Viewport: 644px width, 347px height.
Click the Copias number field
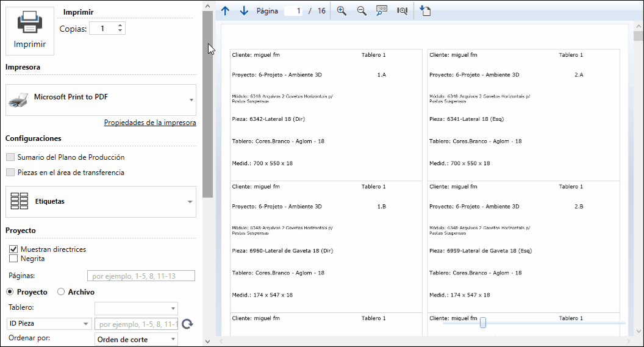[x=103, y=28]
